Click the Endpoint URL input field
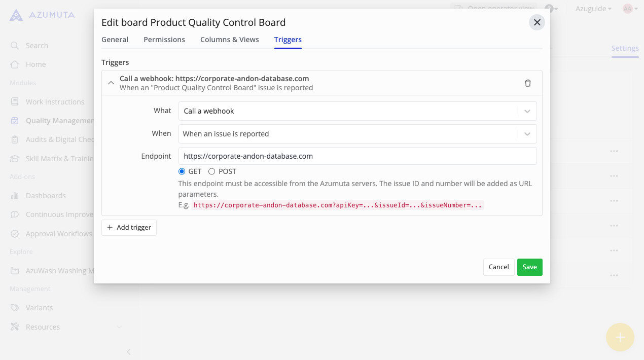The height and width of the screenshot is (360, 644). click(357, 156)
